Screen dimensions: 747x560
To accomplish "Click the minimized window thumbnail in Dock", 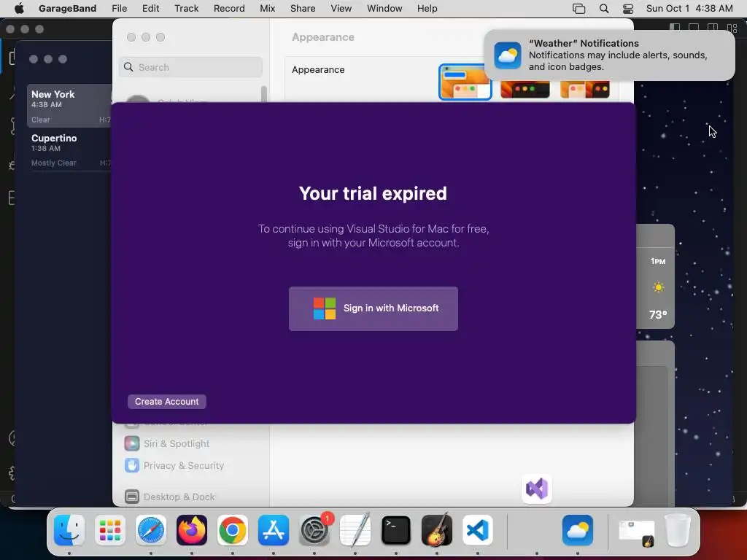I will [636, 532].
